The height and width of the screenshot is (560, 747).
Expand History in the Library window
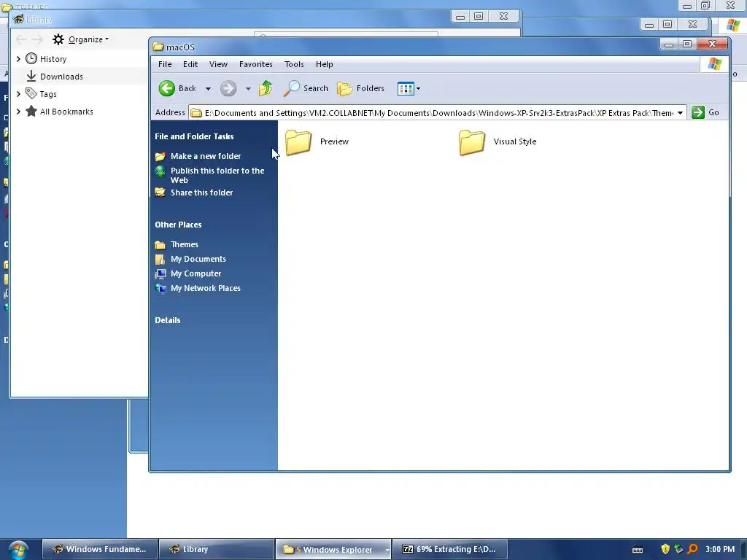click(x=18, y=58)
